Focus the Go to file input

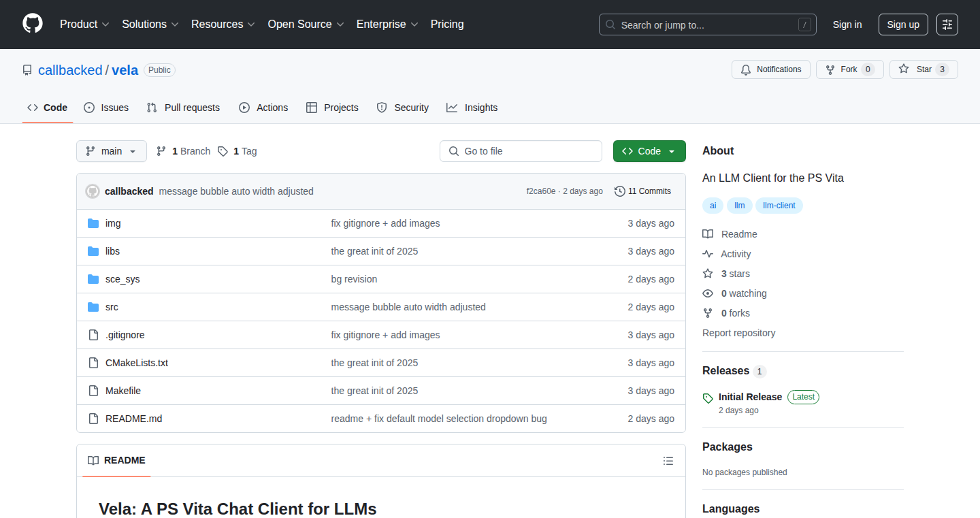521,151
